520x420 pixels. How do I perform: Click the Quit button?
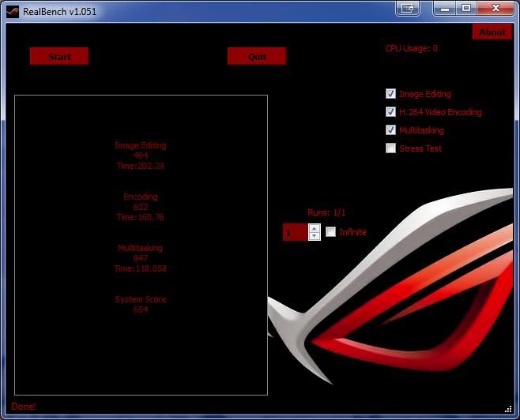click(257, 56)
